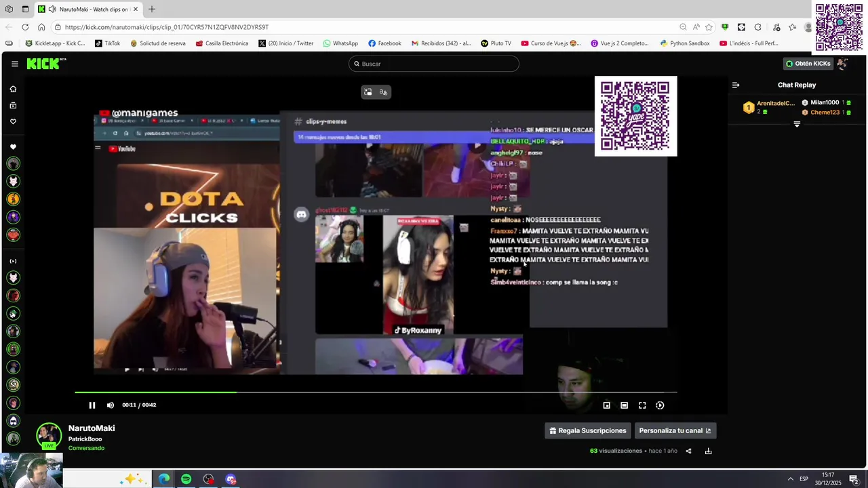This screenshot has height=488, width=868.
Task: Click Regala Suscripciones button
Action: [x=588, y=430]
